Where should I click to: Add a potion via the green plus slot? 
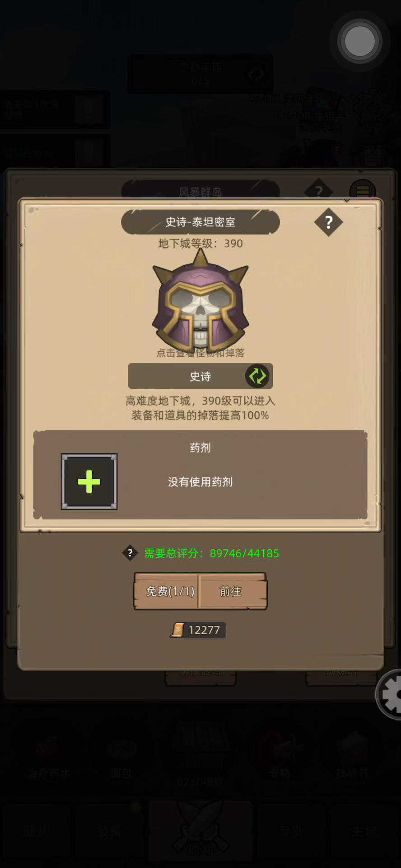(x=89, y=481)
